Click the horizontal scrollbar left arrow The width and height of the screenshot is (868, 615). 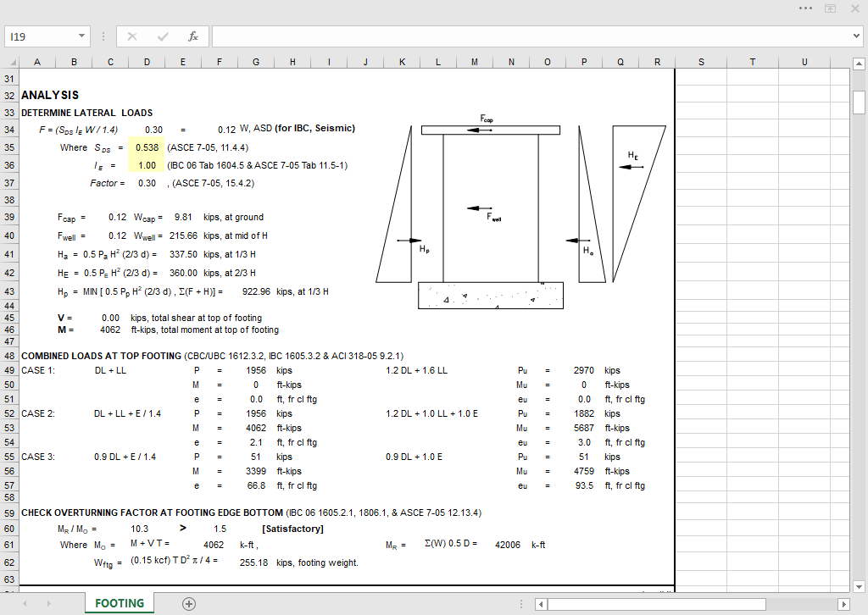(542, 604)
